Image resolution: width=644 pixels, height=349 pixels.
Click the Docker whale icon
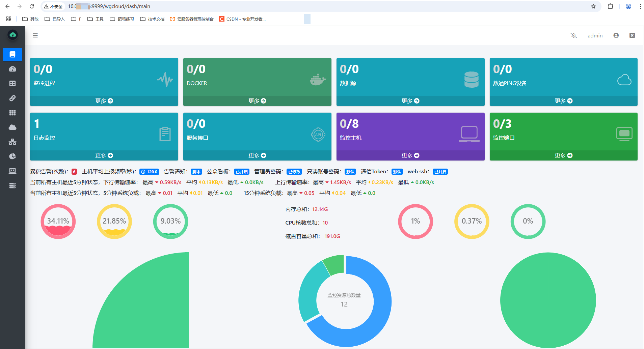(x=318, y=80)
